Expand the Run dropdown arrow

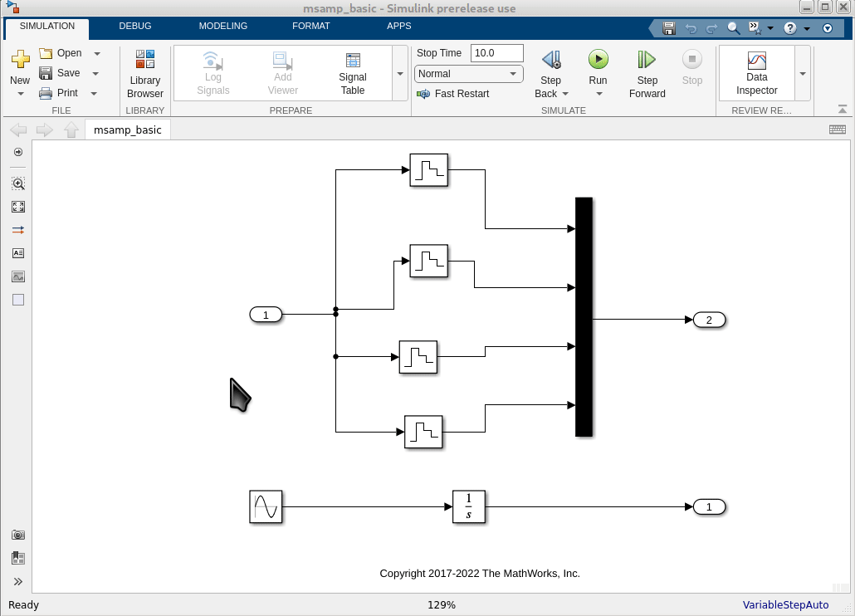598,95
